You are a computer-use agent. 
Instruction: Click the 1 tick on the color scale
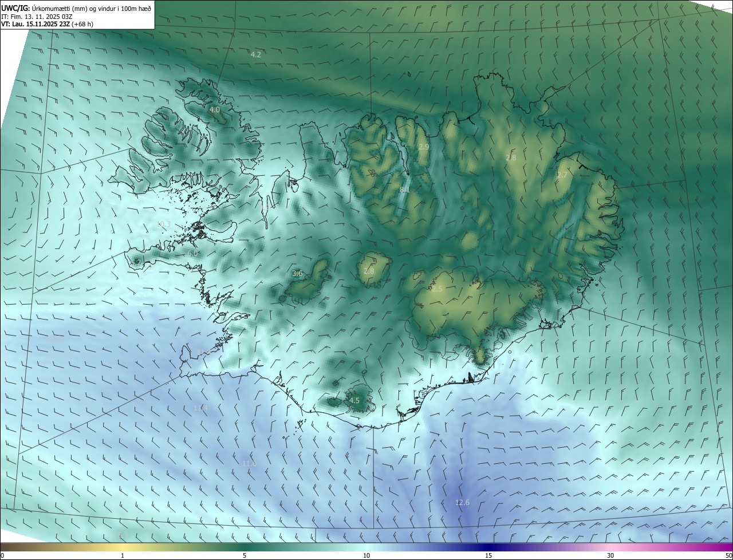(x=123, y=555)
